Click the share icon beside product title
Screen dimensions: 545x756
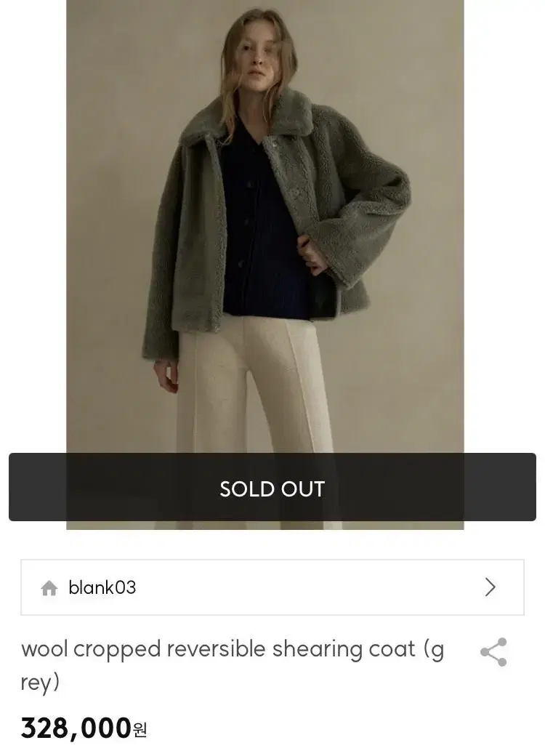point(494,652)
